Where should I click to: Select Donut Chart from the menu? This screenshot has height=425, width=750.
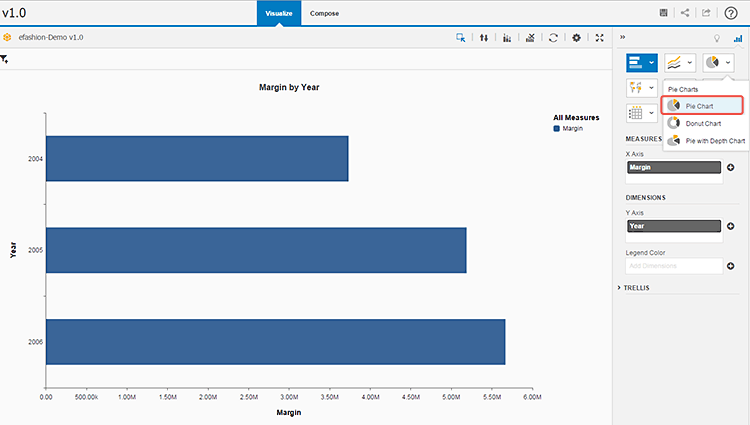coord(702,123)
